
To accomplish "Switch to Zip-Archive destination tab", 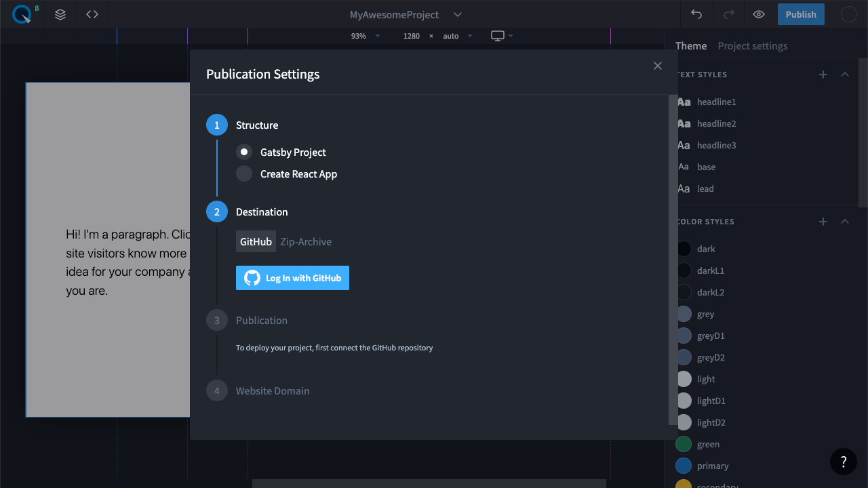I will point(306,242).
